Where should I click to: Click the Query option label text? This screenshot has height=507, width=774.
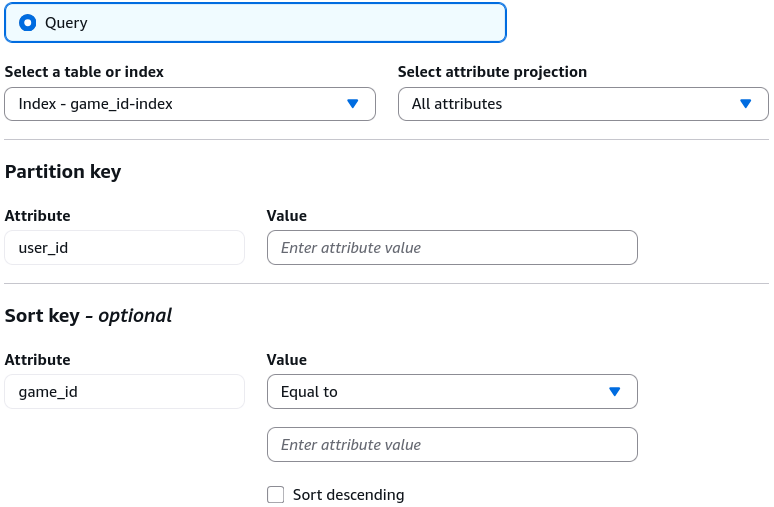[66, 23]
